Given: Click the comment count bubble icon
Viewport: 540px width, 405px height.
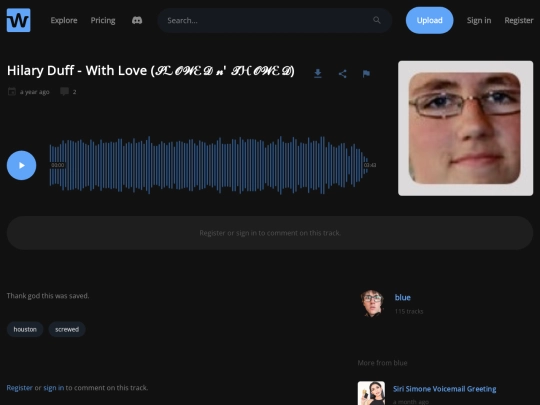Looking at the screenshot, I should (64, 92).
